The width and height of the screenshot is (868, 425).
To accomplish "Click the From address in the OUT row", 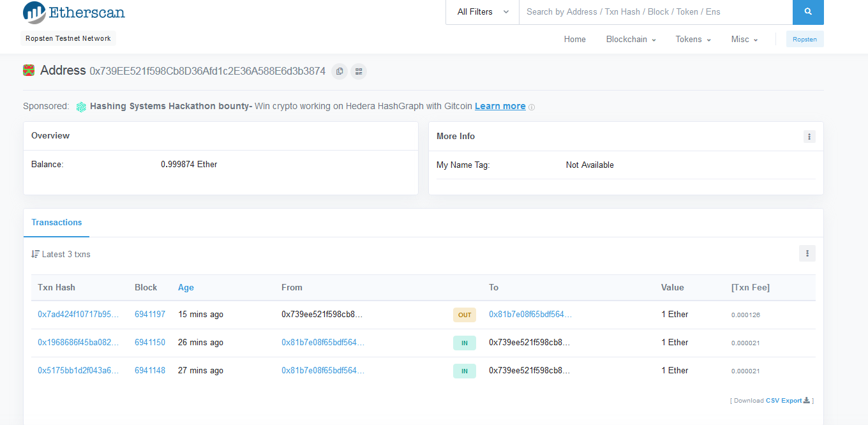I will (x=322, y=315).
